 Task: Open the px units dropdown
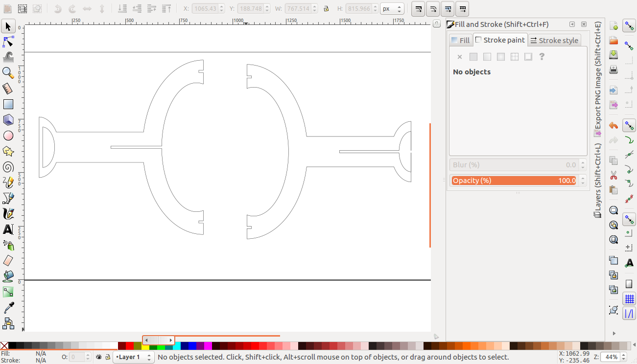coord(392,9)
